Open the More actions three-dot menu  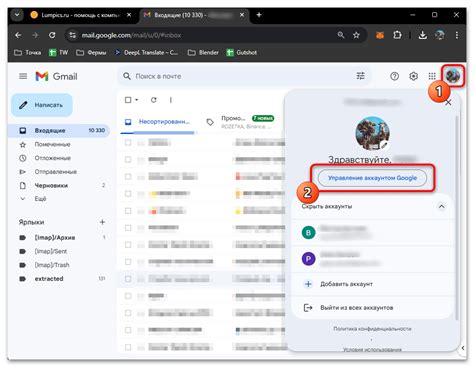point(171,100)
